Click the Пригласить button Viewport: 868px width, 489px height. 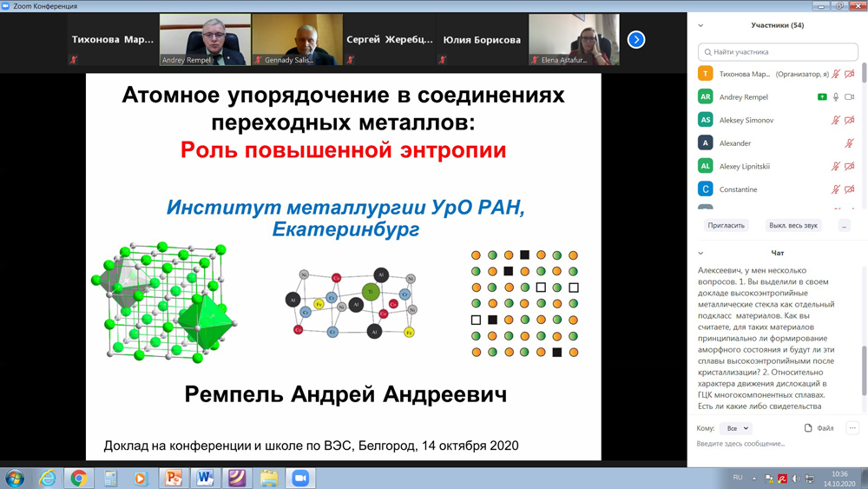[x=726, y=226]
